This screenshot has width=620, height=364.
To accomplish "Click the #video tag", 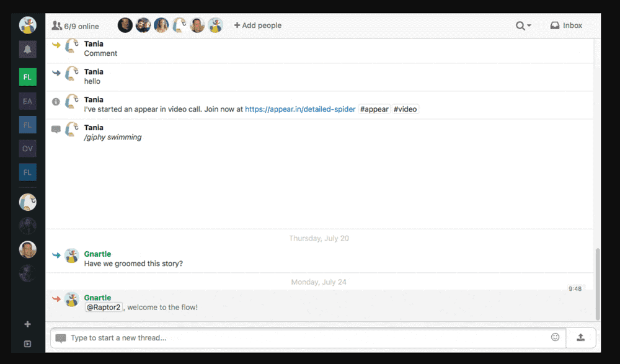I will point(405,109).
